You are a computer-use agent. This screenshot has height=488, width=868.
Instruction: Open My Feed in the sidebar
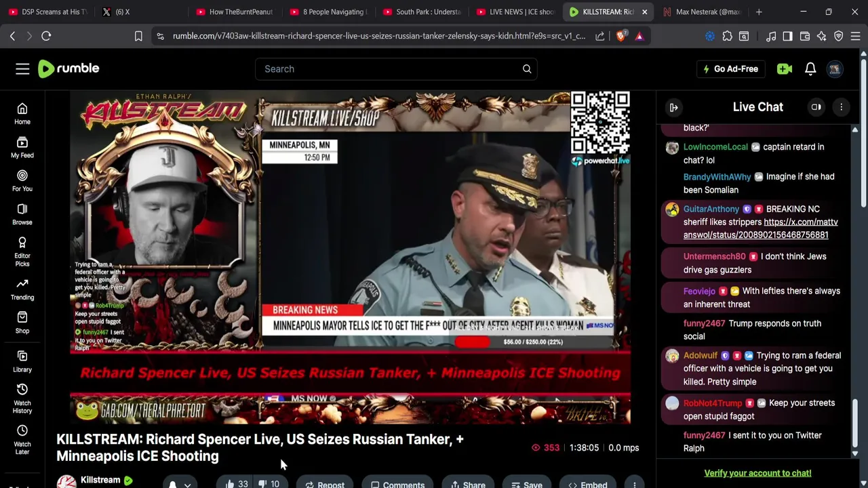click(x=22, y=147)
